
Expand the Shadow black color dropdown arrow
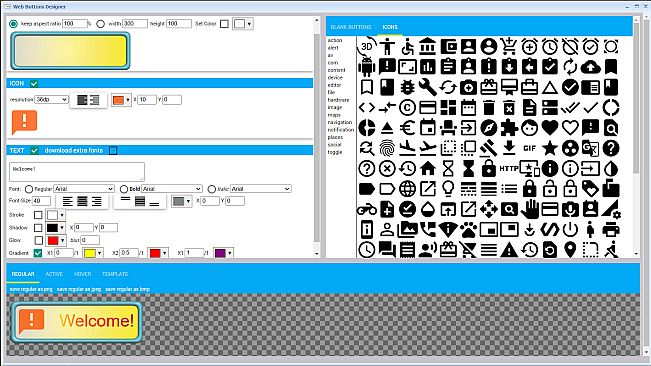62,228
